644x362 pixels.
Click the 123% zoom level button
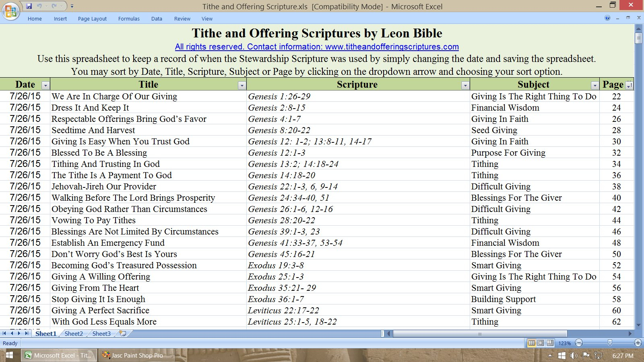tap(564, 343)
